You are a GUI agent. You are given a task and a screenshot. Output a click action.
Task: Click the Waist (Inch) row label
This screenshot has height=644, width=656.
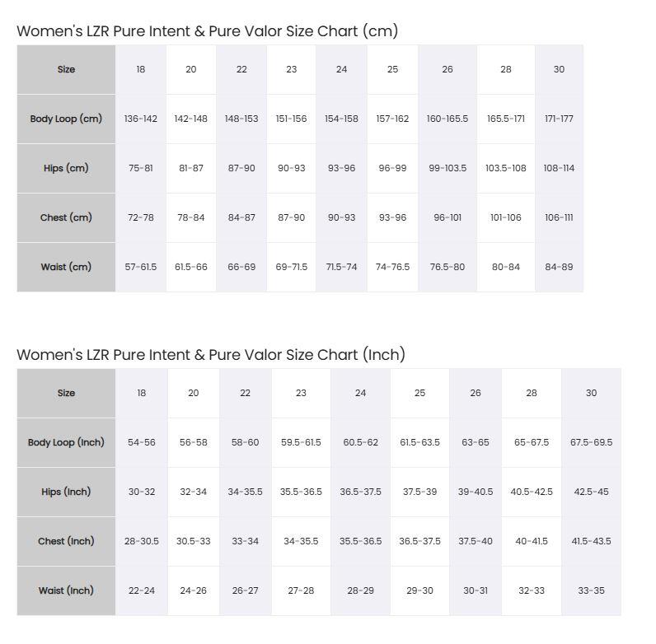(66, 590)
